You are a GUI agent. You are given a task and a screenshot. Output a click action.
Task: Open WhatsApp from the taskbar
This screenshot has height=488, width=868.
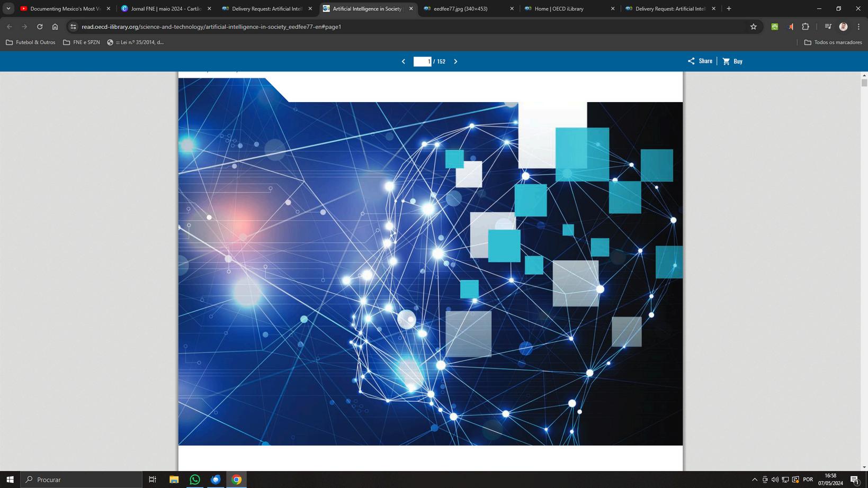pyautogui.click(x=195, y=480)
